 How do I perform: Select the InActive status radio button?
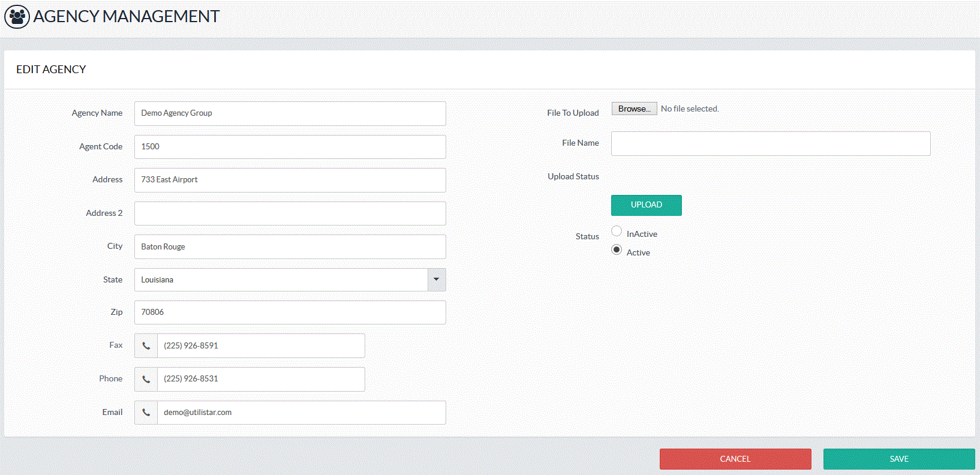pos(617,231)
